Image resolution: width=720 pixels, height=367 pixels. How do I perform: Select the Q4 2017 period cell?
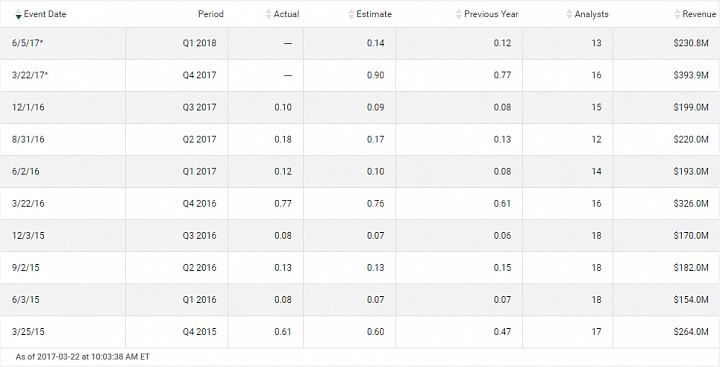[177, 75]
